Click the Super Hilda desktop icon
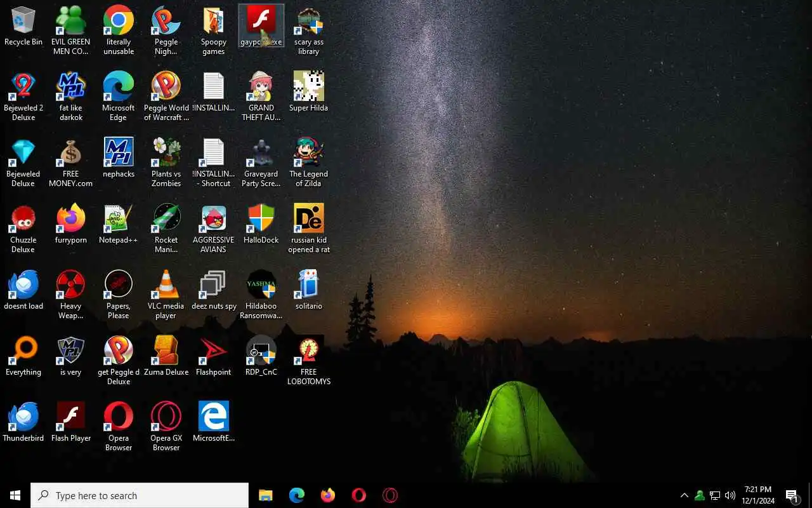 pos(309,92)
